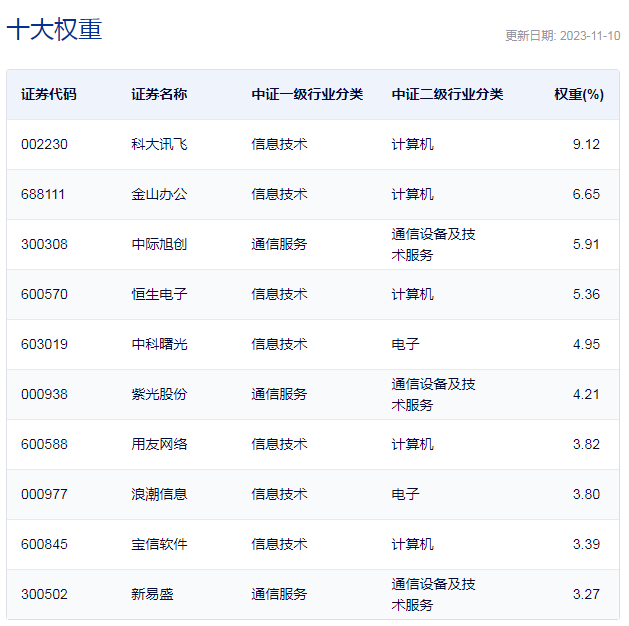Click the 十大权重 section heading
The width and height of the screenshot is (629, 626).
[55, 30]
